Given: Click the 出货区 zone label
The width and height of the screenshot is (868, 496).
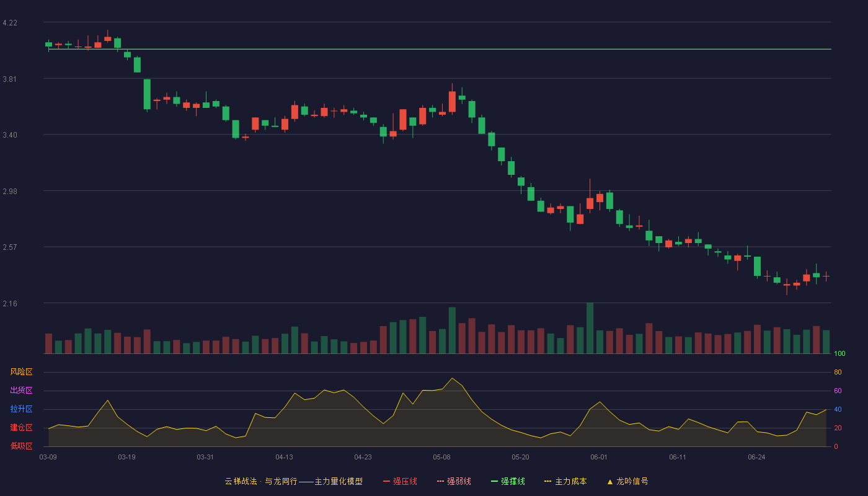Looking at the screenshot, I should coord(21,391).
